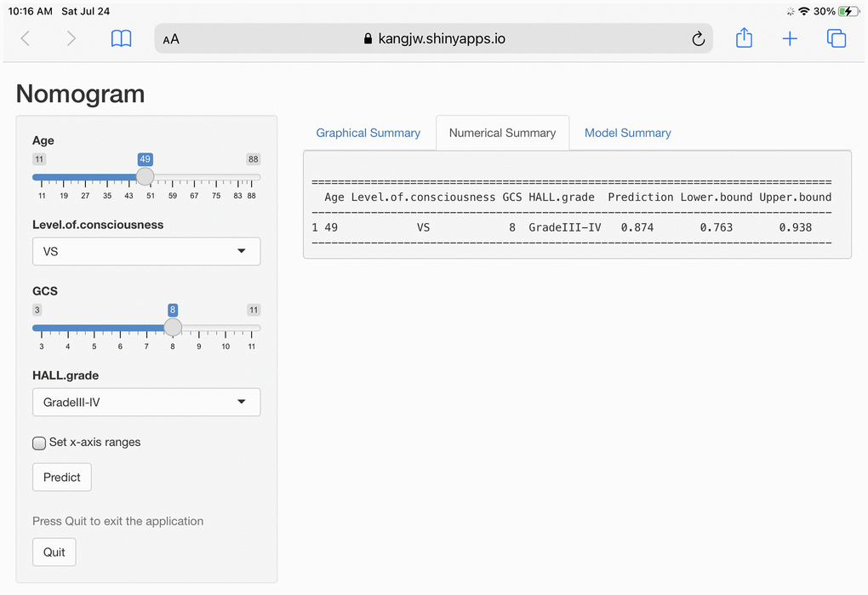Open the aA reader text-size menu
Viewport: 868px width, 595px height.
pos(171,39)
